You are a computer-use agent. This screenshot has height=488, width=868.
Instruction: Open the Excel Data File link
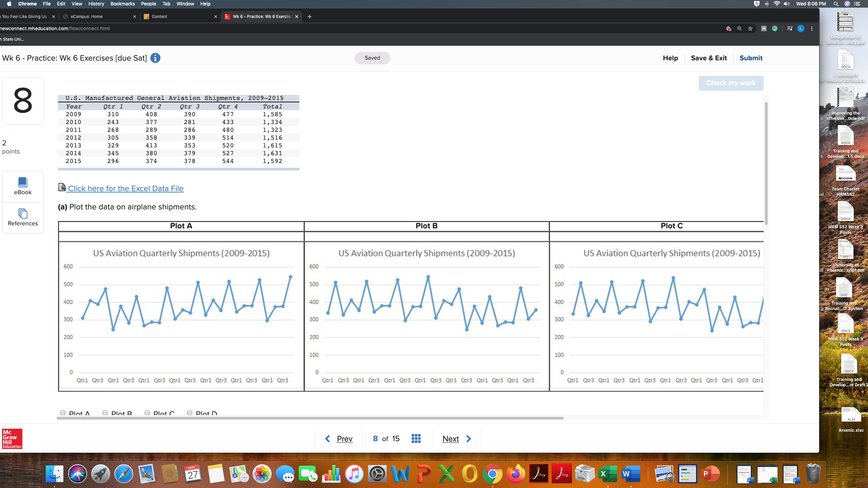[x=125, y=188]
